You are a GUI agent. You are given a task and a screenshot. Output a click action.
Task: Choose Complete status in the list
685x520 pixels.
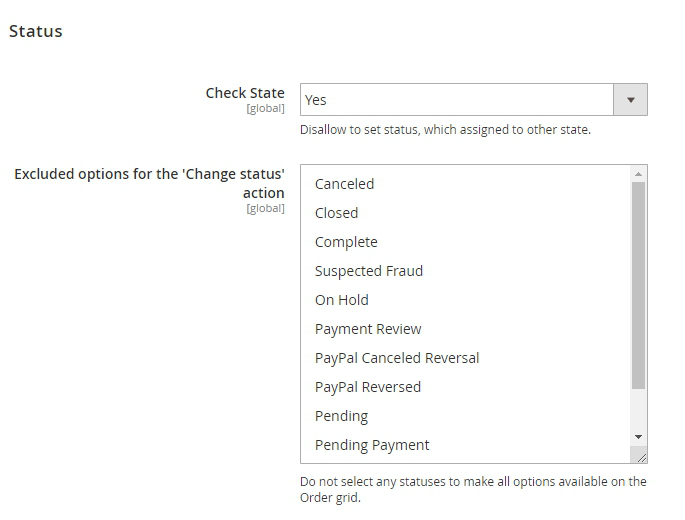pos(346,242)
